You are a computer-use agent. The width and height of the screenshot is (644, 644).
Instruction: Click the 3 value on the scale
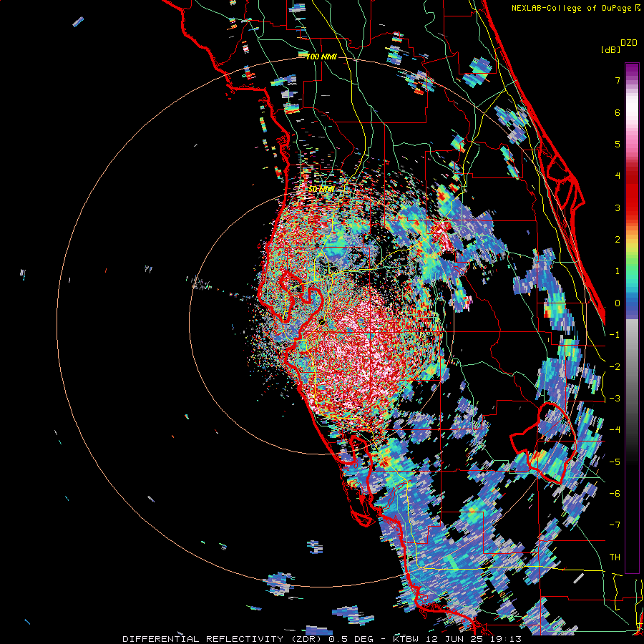[618, 208]
